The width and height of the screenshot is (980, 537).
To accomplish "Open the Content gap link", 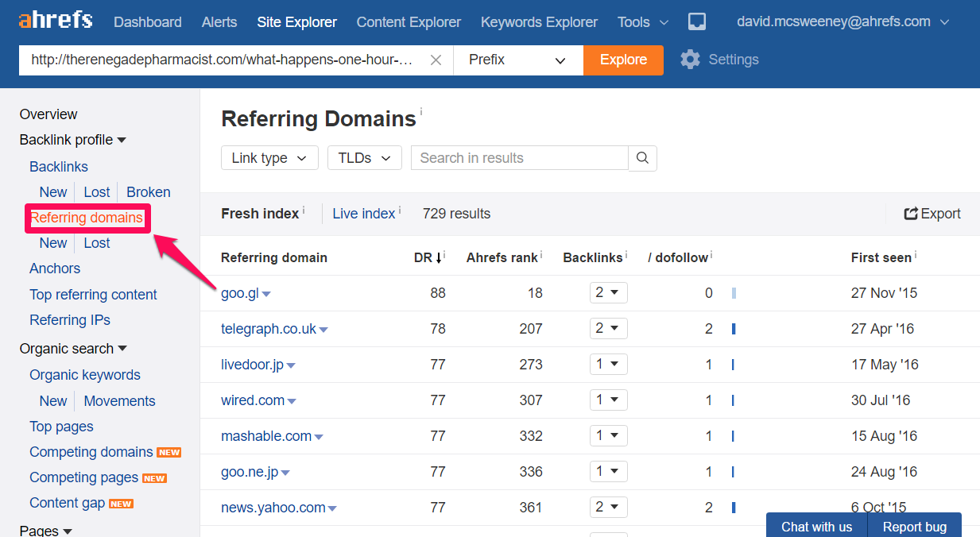I will pos(68,503).
